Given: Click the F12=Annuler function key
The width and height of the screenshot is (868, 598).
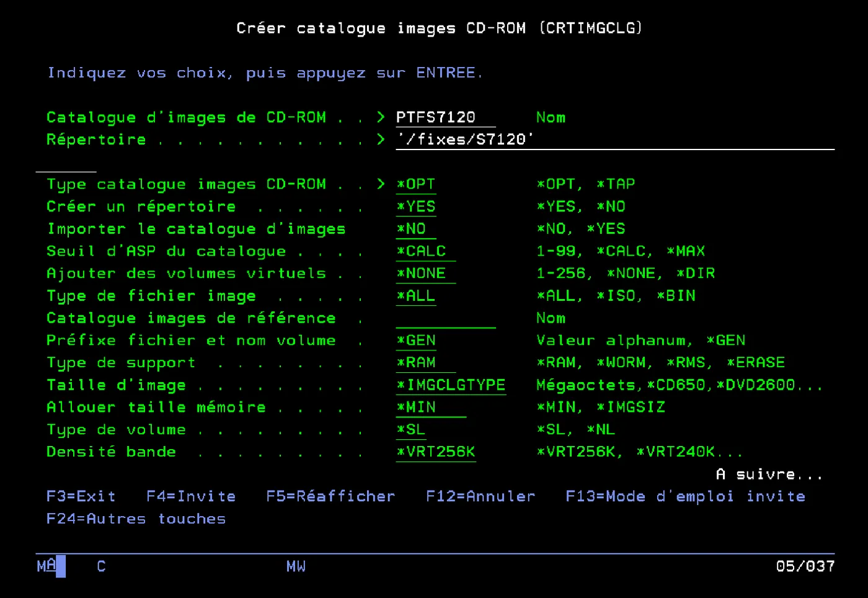Looking at the screenshot, I should click(480, 496).
